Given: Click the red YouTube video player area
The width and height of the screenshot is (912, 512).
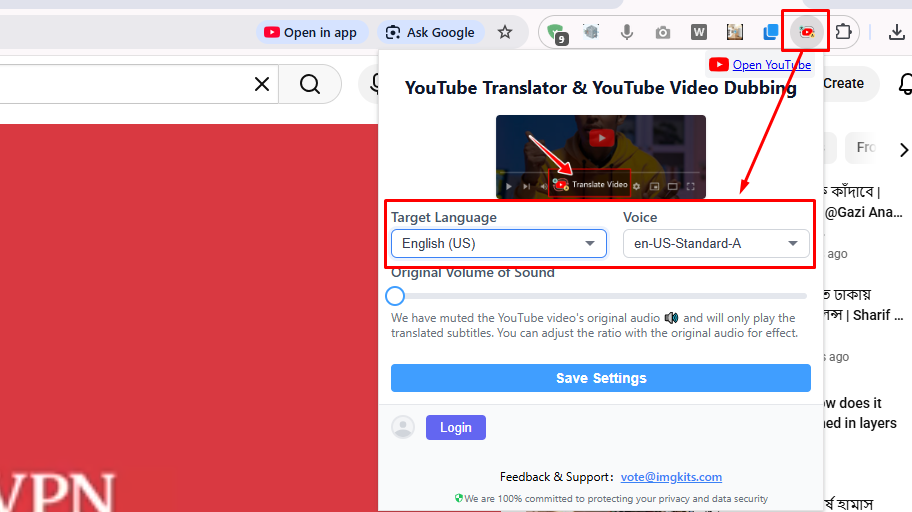Looking at the screenshot, I should click(189, 318).
